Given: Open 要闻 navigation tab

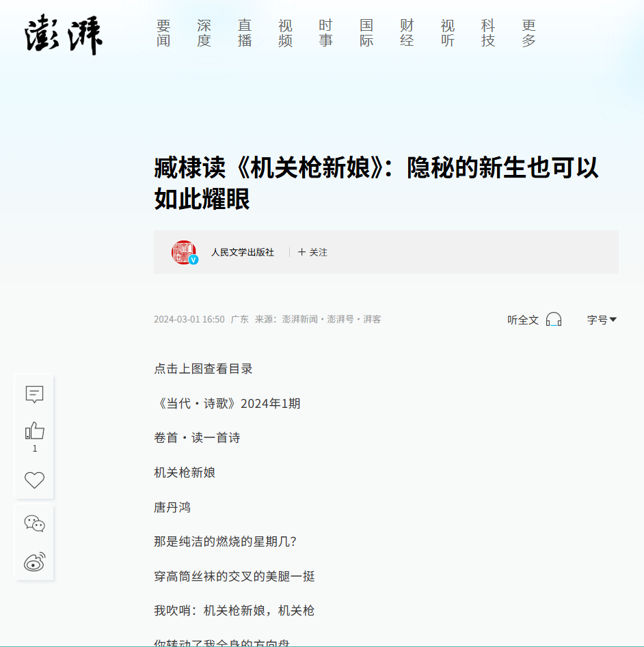Looking at the screenshot, I should click(163, 33).
